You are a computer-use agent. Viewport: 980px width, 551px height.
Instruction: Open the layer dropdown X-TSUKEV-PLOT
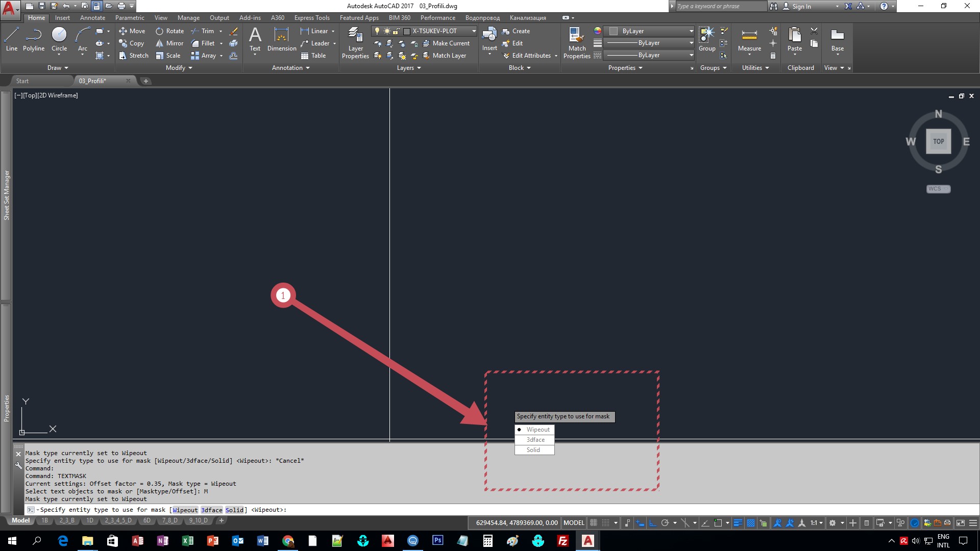point(425,31)
